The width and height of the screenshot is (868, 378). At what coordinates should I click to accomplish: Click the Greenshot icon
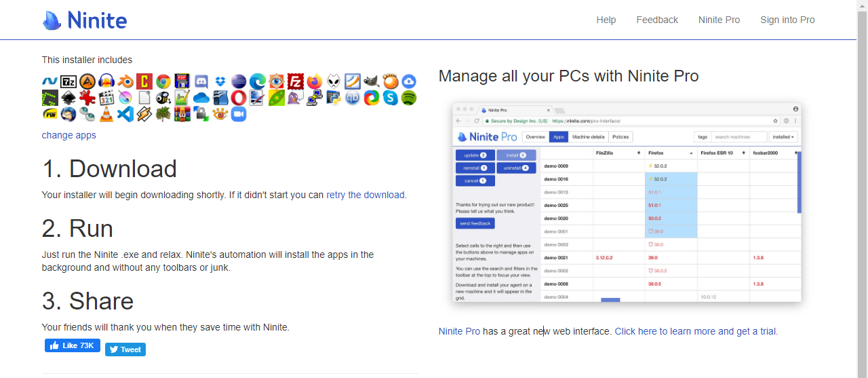(50, 98)
